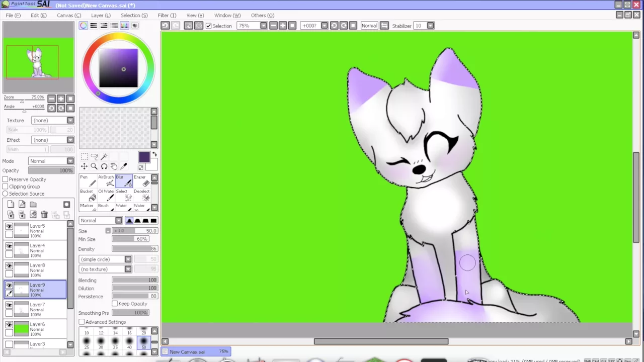Screen dimensions: 644x362
Task: Activate the move layer tool
Action: click(x=84, y=166)
